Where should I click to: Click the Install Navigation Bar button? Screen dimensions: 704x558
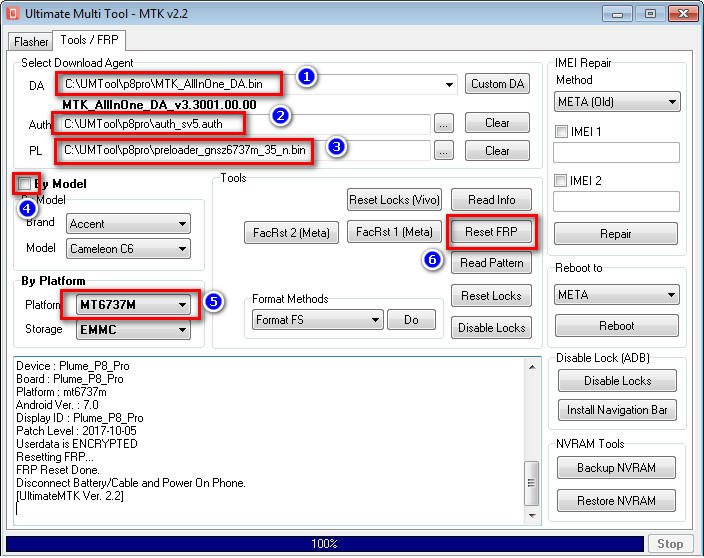pyautogui.click(x=617, y=410)
